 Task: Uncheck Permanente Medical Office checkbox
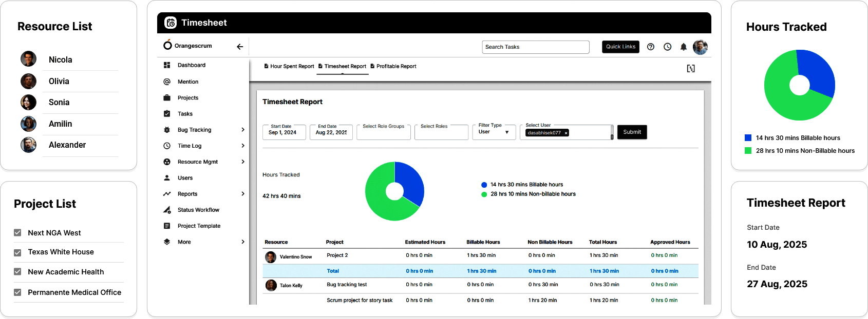pyautogui.click(x=17, y=292)
